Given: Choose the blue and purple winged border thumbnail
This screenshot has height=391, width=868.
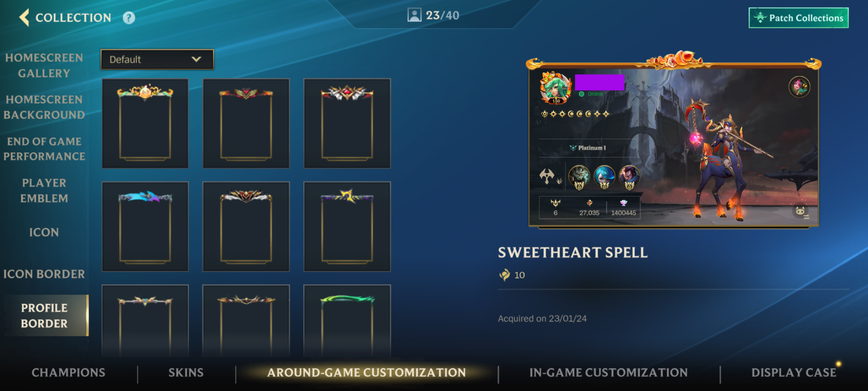Looking at the screenshot, I should click(x=145, y=226).
